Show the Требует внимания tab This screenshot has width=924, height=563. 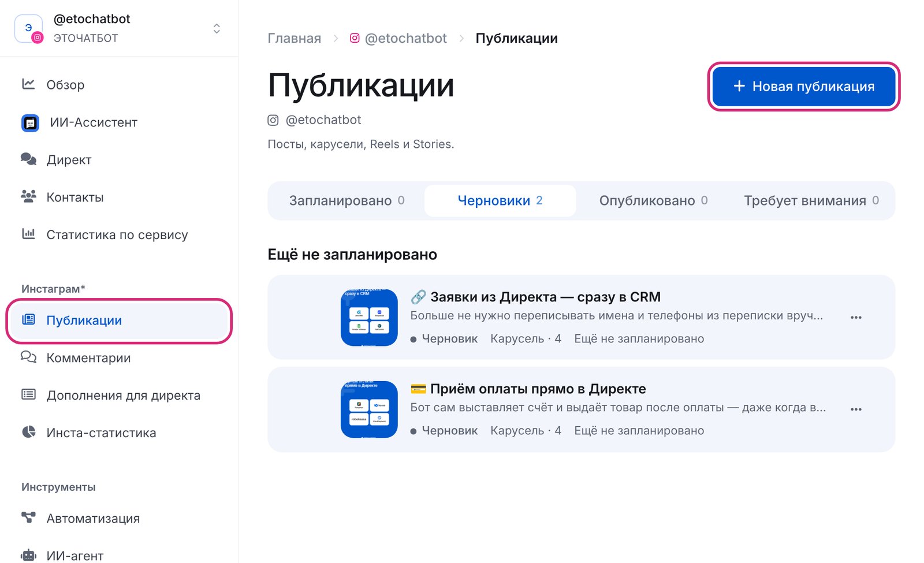(x=811, y=200)
